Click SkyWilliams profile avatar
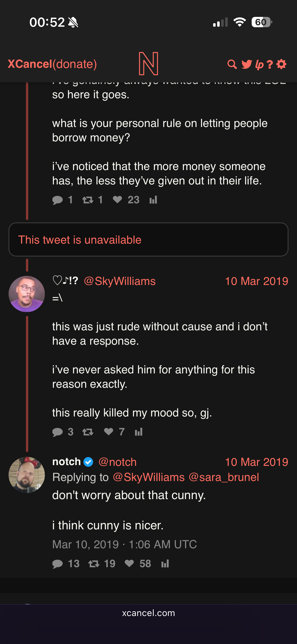Screen dimensions: 297x644 [27, 294]
